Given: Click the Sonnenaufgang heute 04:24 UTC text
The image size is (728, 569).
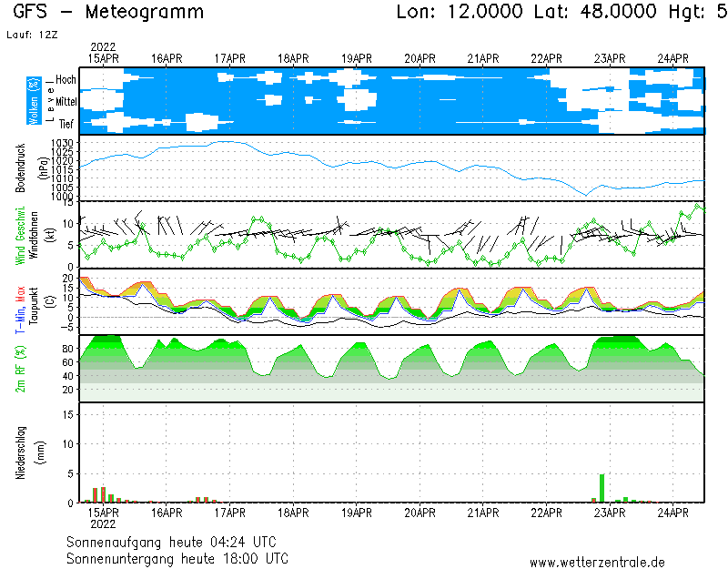Looking at the screenshot, I should [x=177, y=542].
